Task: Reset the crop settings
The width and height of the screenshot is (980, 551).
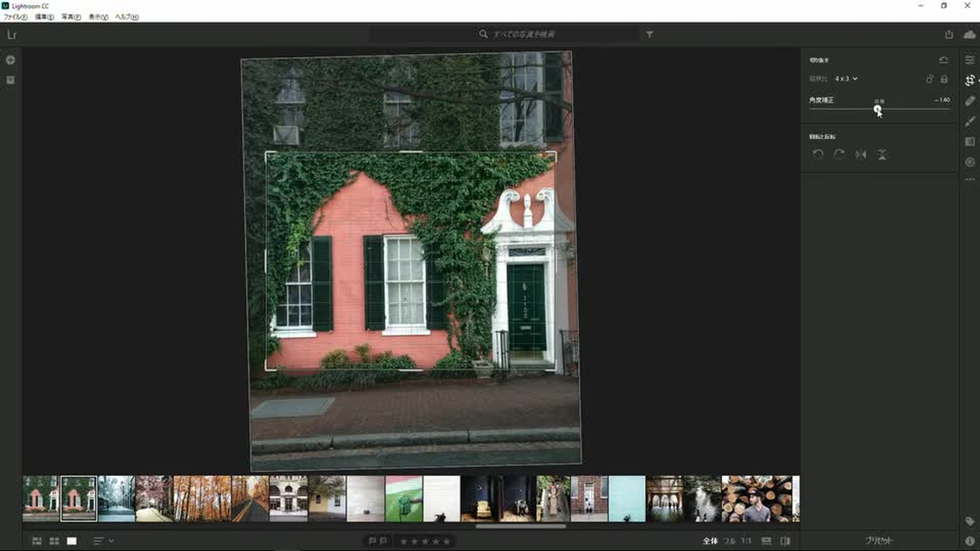Action: tap(943, 60)
